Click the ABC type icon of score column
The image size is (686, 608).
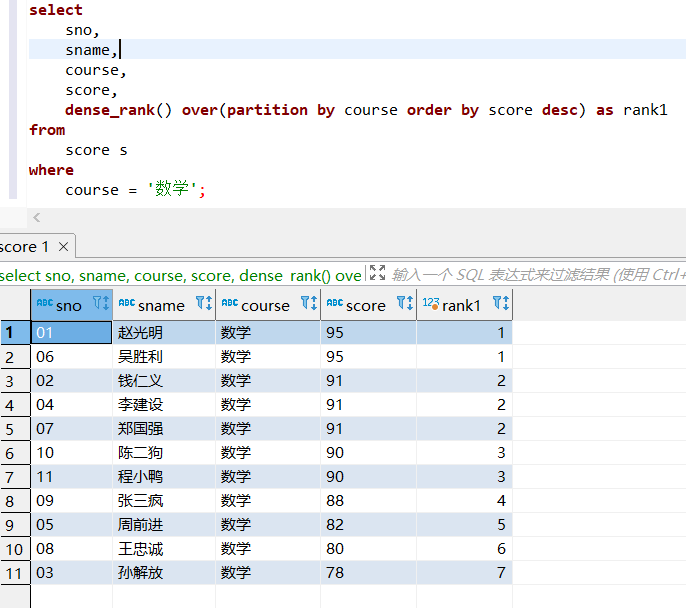(335, 303)
